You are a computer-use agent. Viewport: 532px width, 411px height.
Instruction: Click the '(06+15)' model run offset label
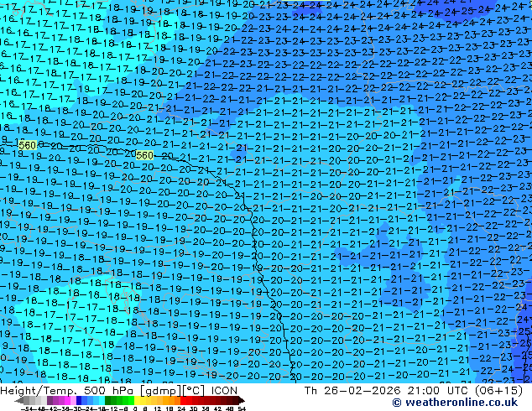coord(498,391)
